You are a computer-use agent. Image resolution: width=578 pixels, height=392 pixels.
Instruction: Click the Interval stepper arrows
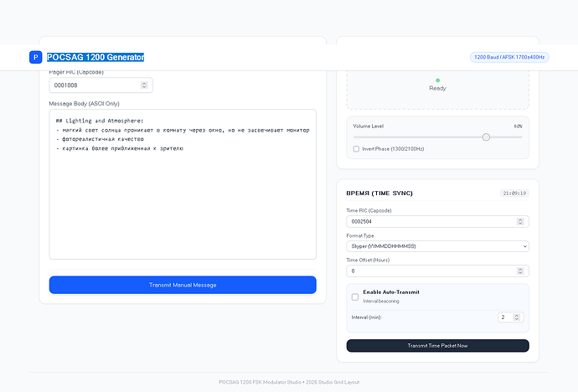pos(517,317)
